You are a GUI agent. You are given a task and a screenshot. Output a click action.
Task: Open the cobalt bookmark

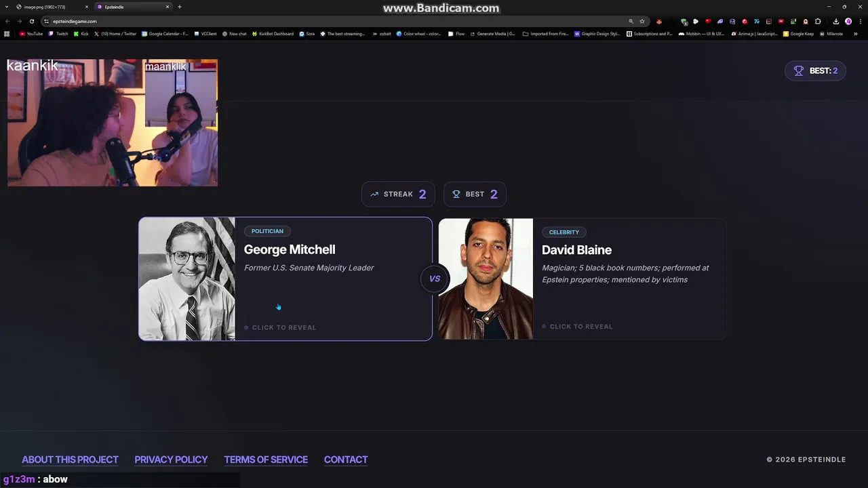(382, 33)
